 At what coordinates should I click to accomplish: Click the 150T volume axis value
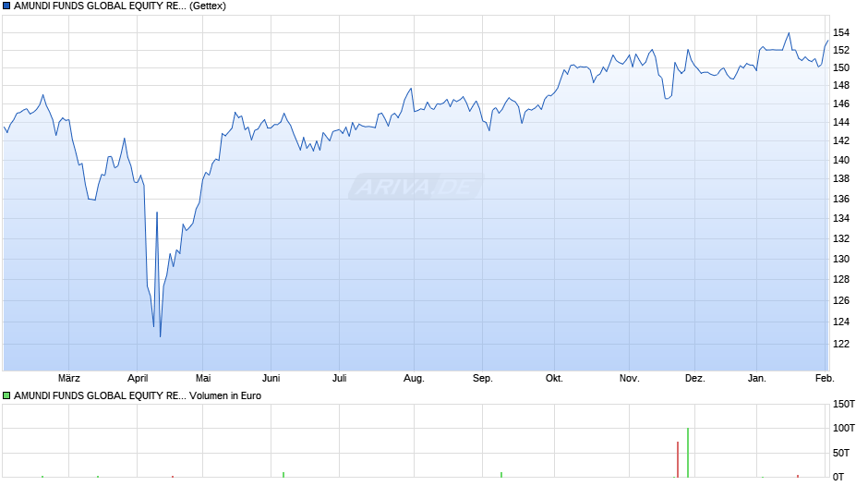(x=844, y=404)
